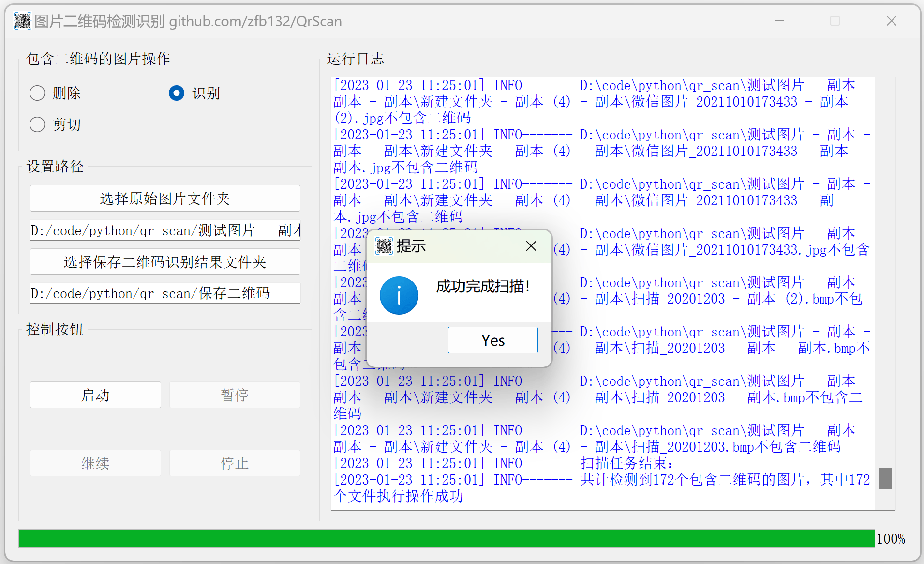This screenshot has width=924, height=564.
Task: Click the save folder path field 保存二维码
Action: pos(165,293)
